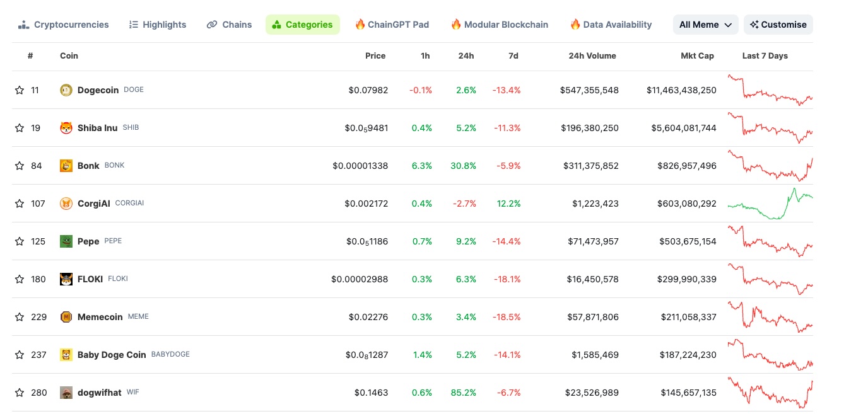Image resolution: width=868 pixels, height=414 pixels.
Task: Click the fire icon beside ChainGPT Pad
Action: pos(360,24)
